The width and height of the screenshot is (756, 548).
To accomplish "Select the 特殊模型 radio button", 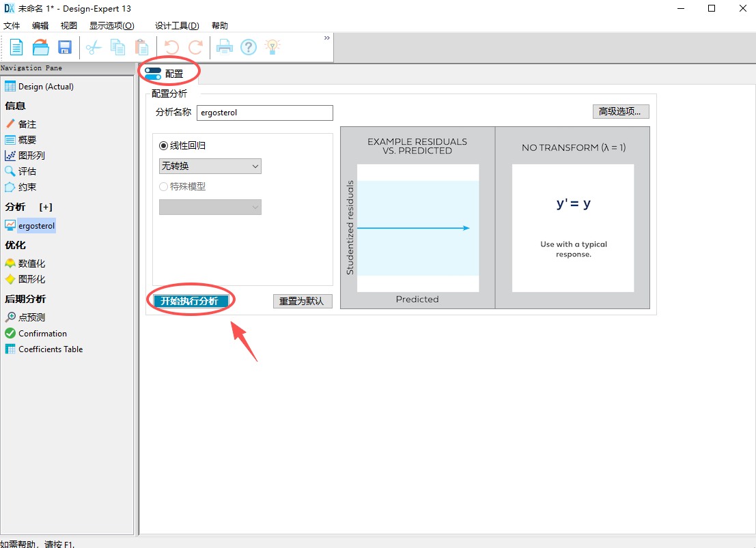I will 163,186.
